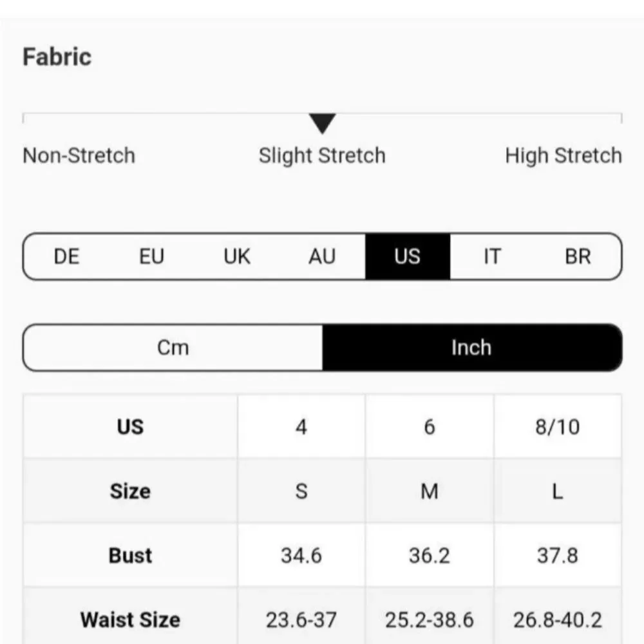Click the Bust row label
This screenshot has height=644, width=644.
(x=130, y=556)
